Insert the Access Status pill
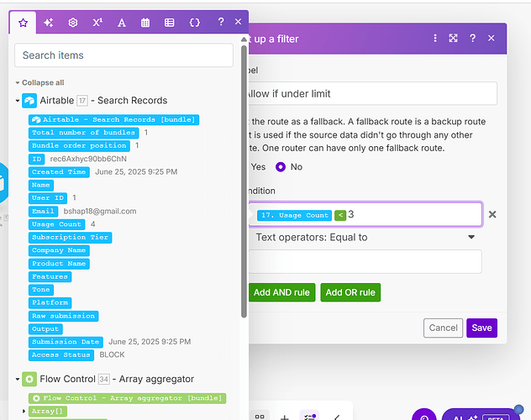531x420 pixels. pos(61,355)
